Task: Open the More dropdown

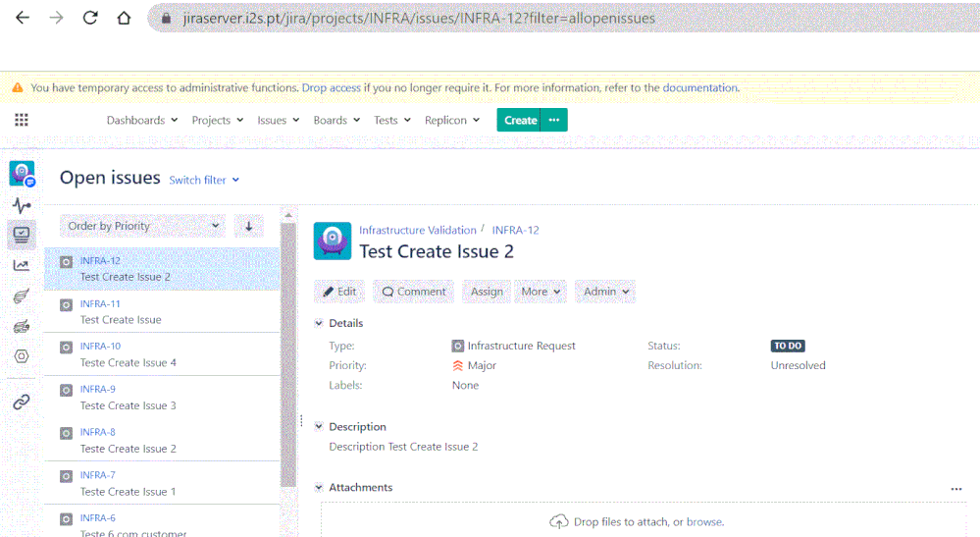Action: point(541,292)
